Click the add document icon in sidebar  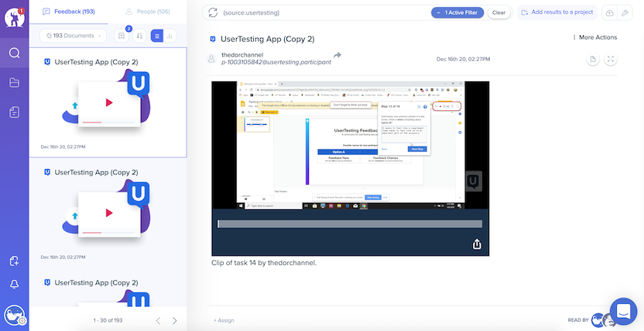(15, 260)
